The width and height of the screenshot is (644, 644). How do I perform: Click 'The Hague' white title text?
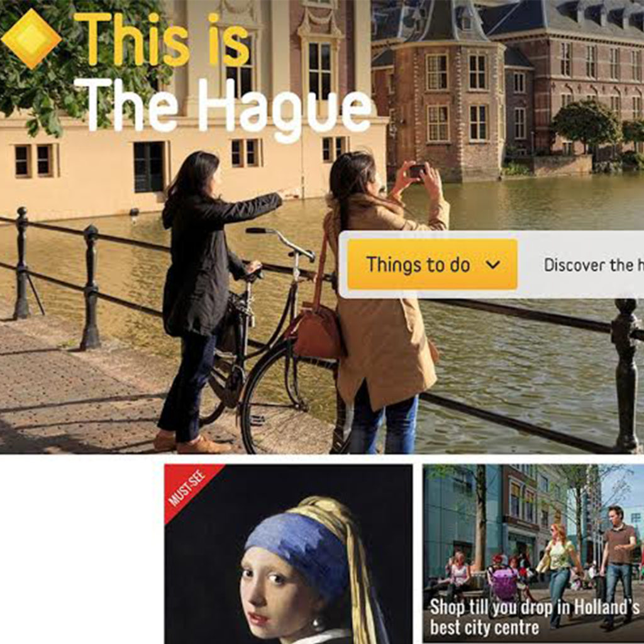click(225, 109)
